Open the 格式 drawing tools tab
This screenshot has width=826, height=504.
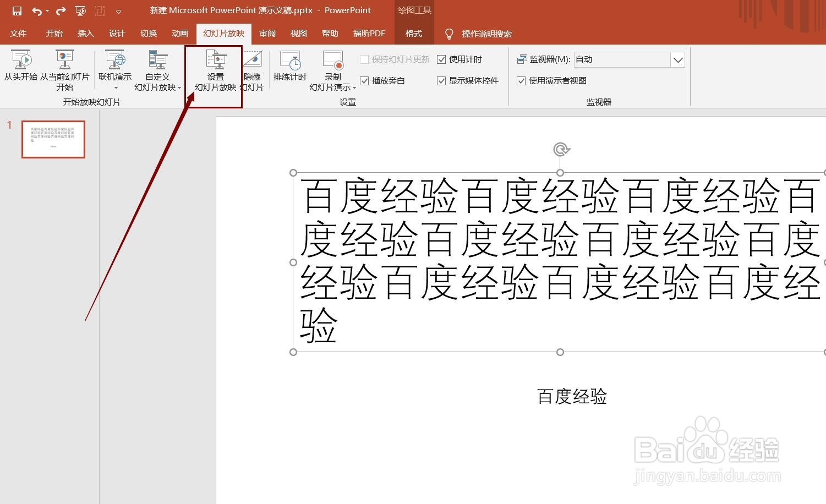coord(414,34)
